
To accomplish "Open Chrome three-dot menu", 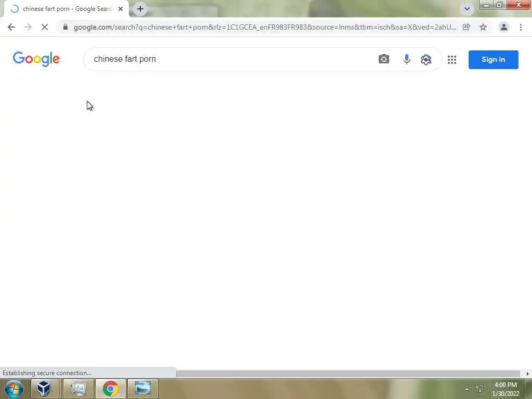I will [x=521, y=27].
